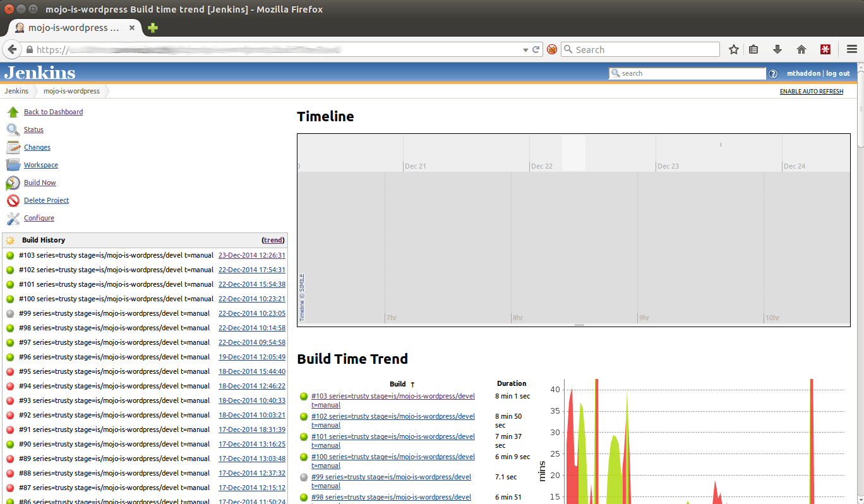Viewport: 864px width, 504px height.
Task: Bookmark this page with the star icon
Action: tap(733, 49)
